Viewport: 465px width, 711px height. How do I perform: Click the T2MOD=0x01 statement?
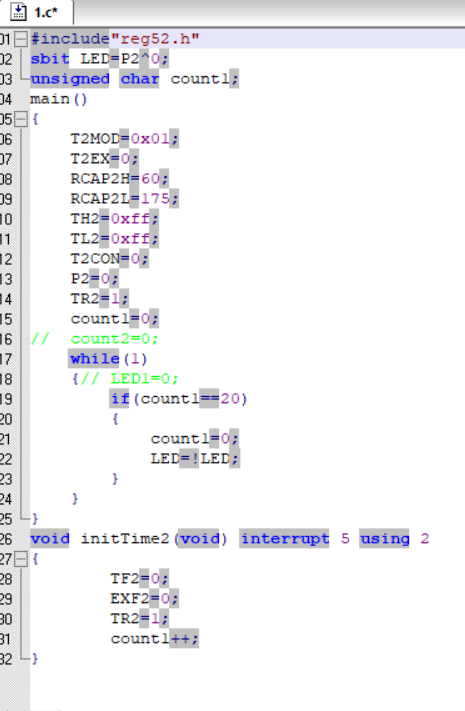pos(124,139)
